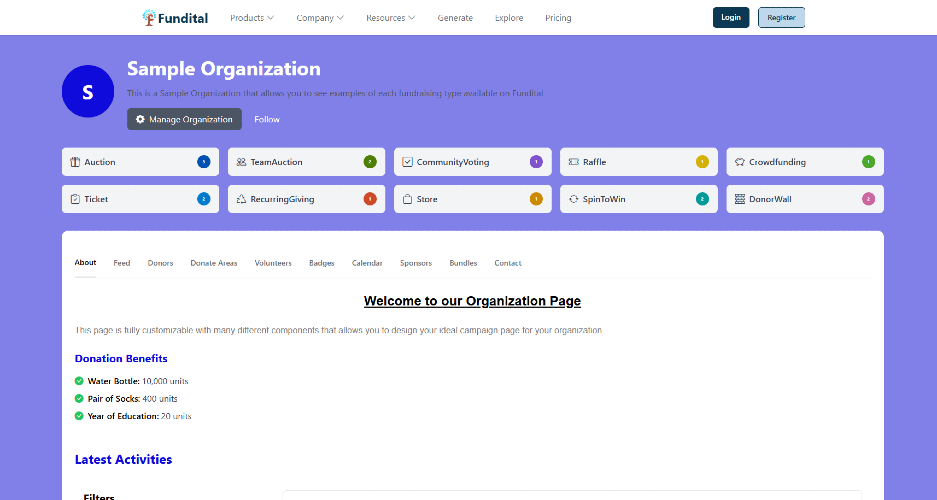Click the green check beside Year of Education

(79, 416)
